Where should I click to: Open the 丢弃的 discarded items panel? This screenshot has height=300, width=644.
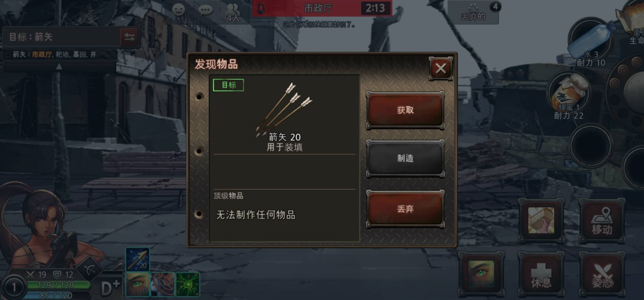click(473, 12)
